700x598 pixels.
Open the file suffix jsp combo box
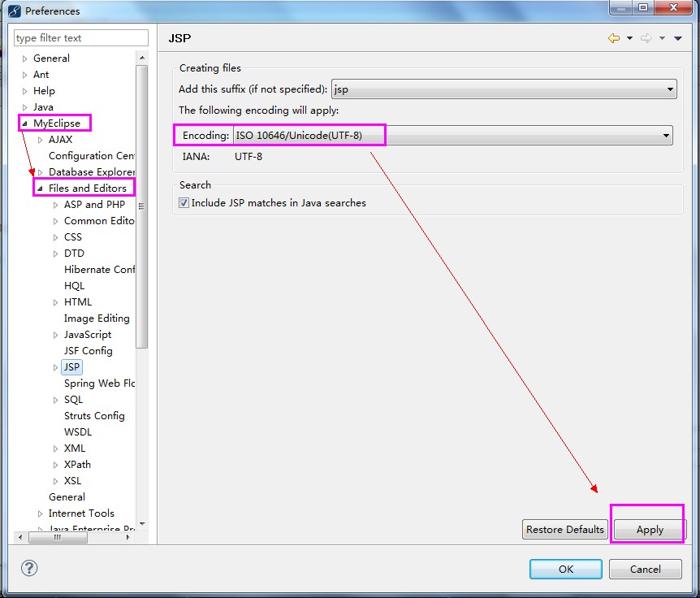tap(504, 89)
